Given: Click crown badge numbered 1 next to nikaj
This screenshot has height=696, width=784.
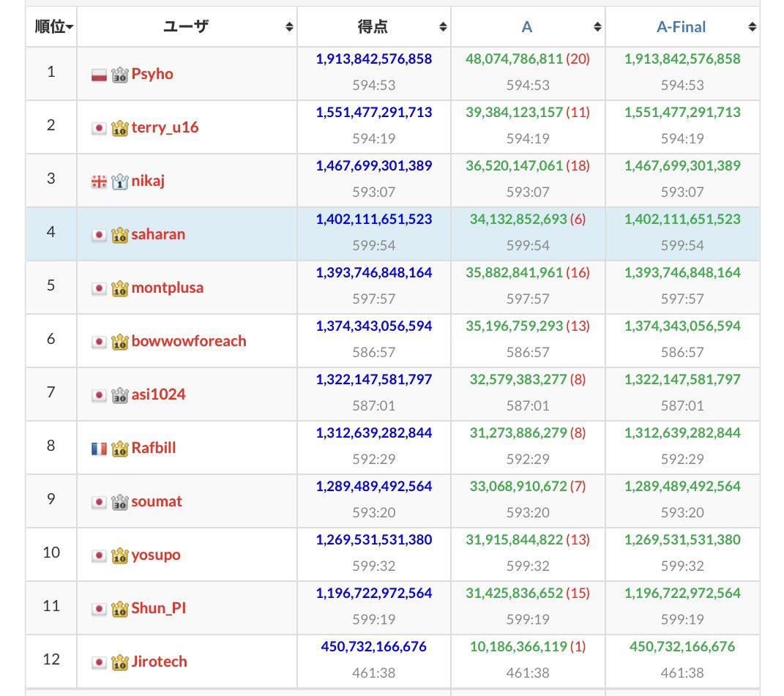Looking at the screenshot, I should pyautogui.click(x=120, y=182).
